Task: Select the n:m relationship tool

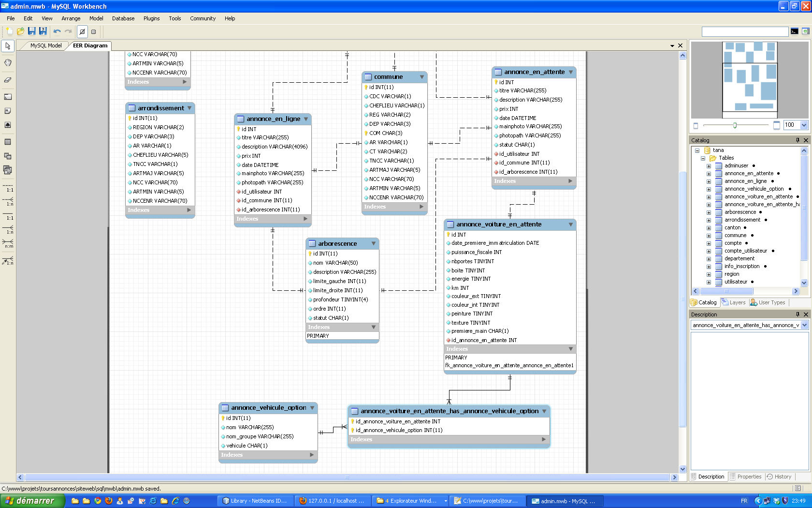Action: (8, 244)
